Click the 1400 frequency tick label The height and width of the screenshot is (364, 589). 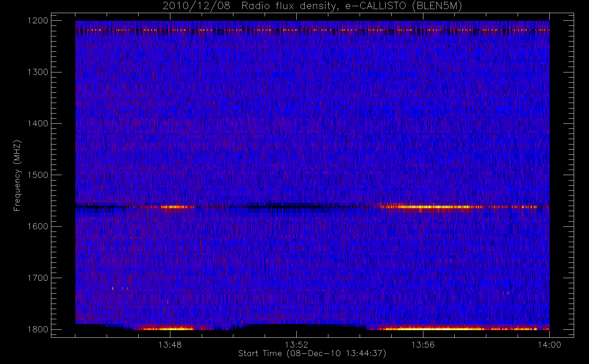38,123
